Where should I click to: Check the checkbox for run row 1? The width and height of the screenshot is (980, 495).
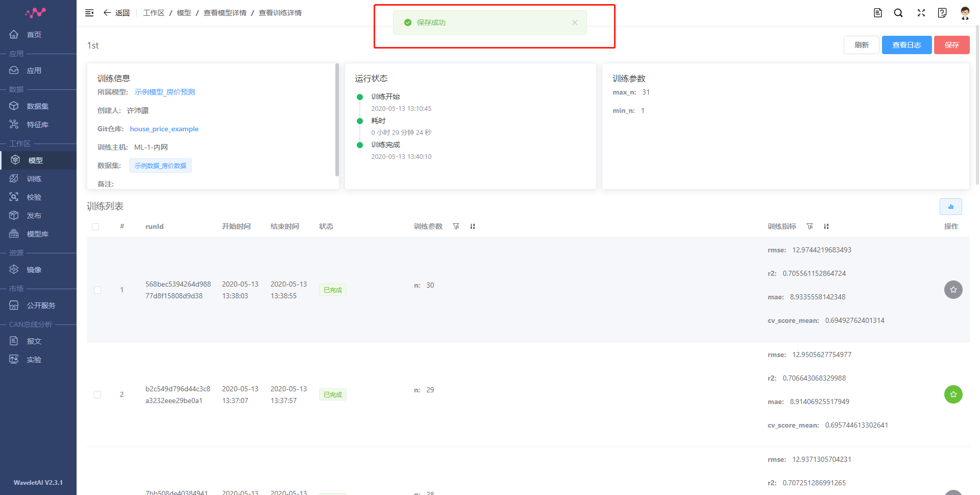(97, 290)
